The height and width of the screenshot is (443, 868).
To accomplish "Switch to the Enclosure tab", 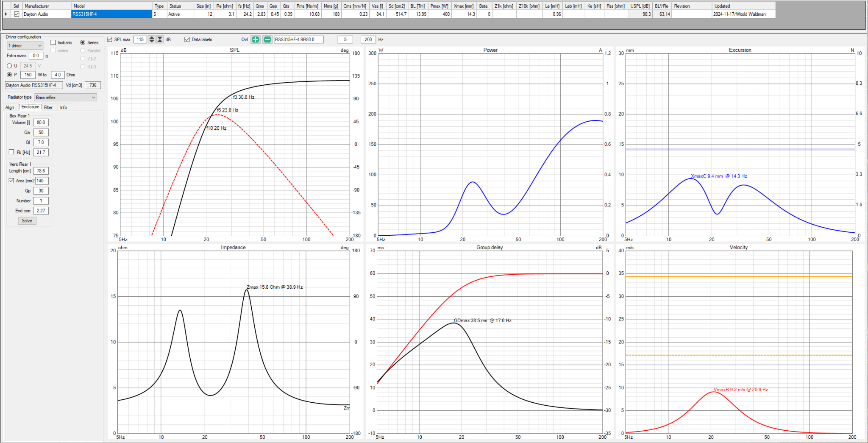I will pos(30,107).
